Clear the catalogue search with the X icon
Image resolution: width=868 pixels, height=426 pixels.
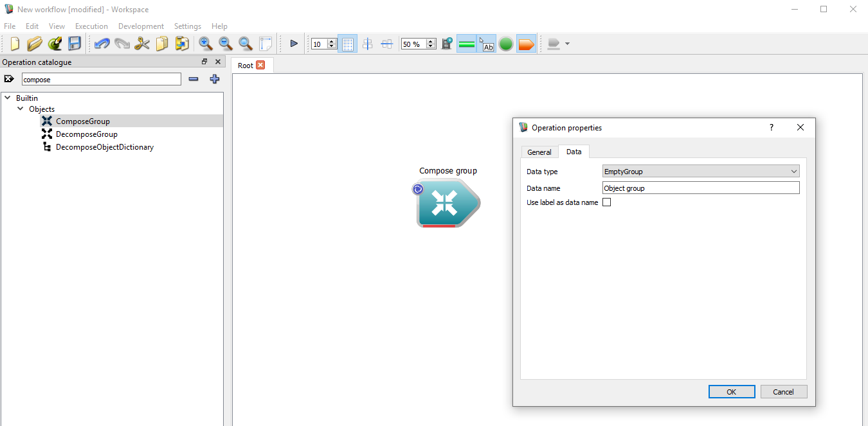click(9, 79)
